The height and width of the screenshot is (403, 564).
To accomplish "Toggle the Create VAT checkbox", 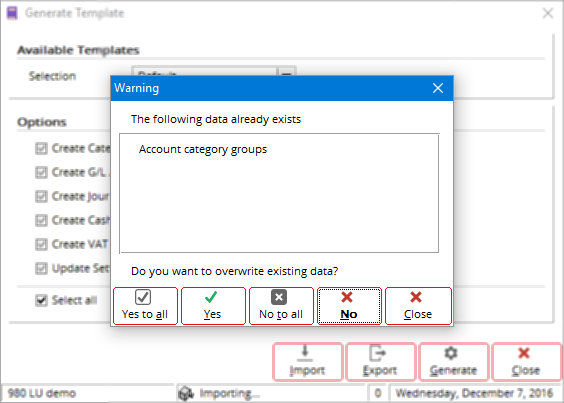I will click(41, 244).
